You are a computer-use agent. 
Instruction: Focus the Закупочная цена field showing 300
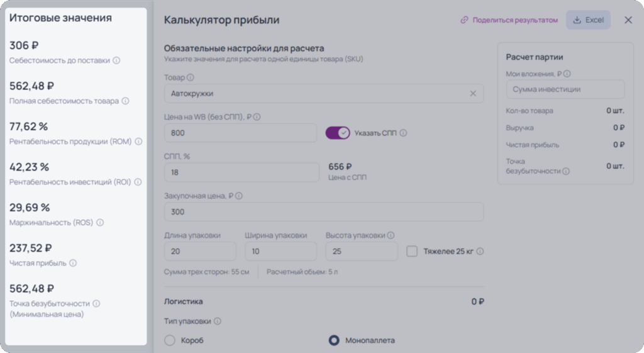[x=324, y=211]
